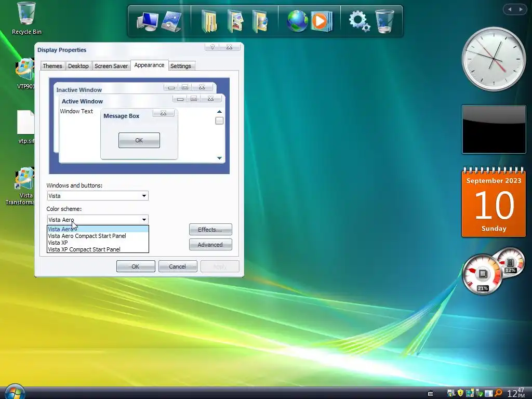The image size is (532, 399).
Task: Click the keyboard icon in the taskbar
Action: tap(430, 394)
